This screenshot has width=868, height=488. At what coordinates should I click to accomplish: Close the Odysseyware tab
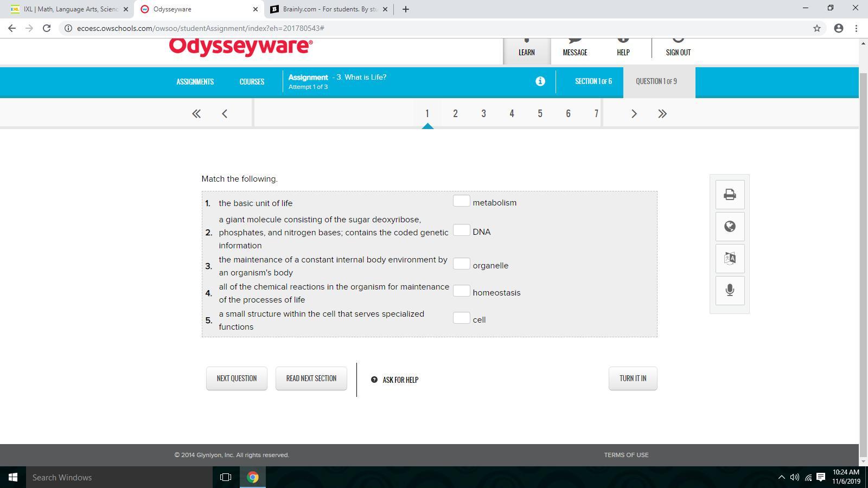pos(256,9)
